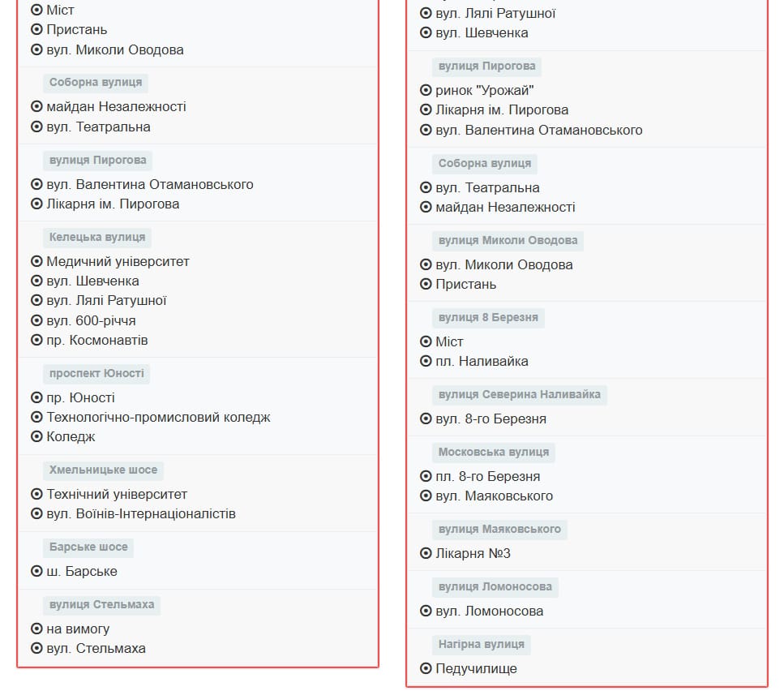Image resolution: width=784 pixels, height=691 pixels.
Task: Select the вул. Воїнів-Інтернаціоналістів stop
Action: point(141,513)
